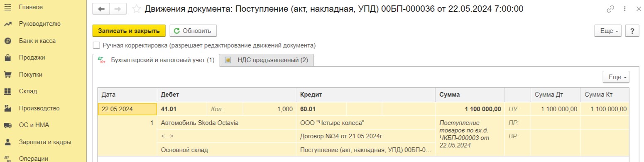Screen dimensions: 644x162
Task: Expand the top Еще dropdown button
Action: pos(608,31)
